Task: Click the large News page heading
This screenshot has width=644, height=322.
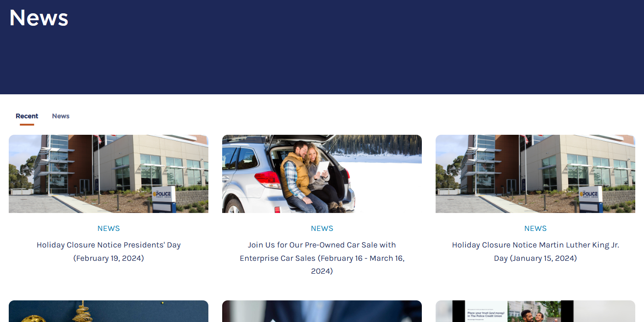Action: click(x=39, y=18)
